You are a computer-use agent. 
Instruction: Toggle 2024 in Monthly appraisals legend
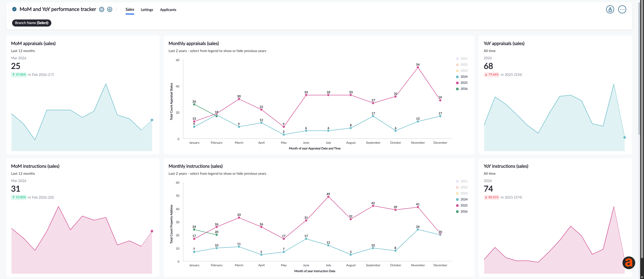pyautogui.click(x=462, y=77)
